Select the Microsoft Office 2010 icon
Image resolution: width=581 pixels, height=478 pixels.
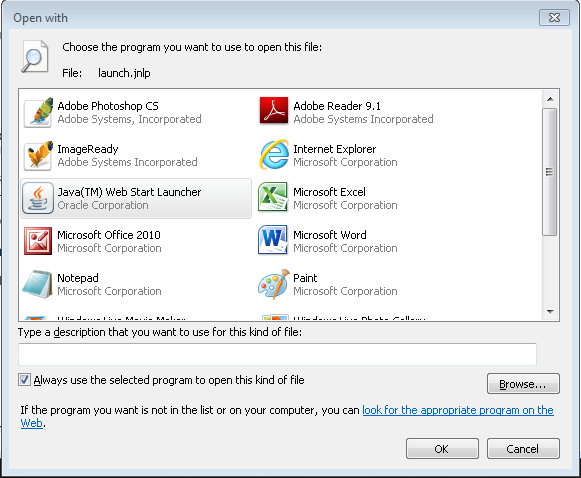click(x=38, y=241)
